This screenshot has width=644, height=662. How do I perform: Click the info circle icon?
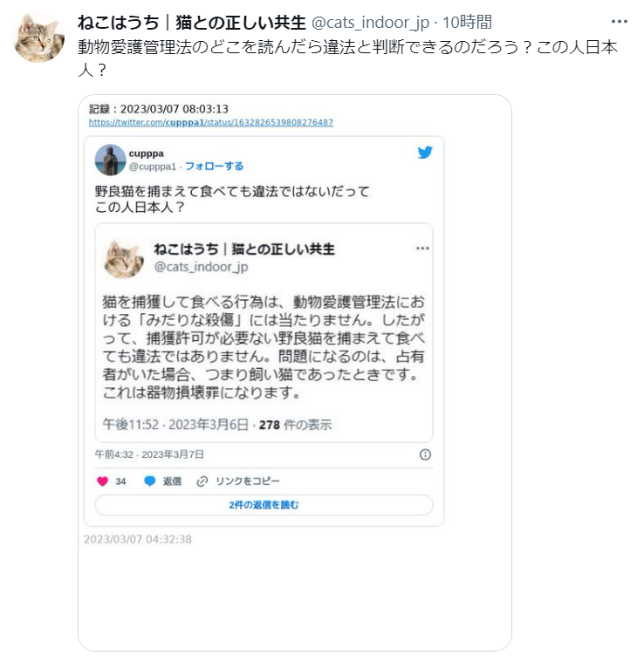[425, 454]
